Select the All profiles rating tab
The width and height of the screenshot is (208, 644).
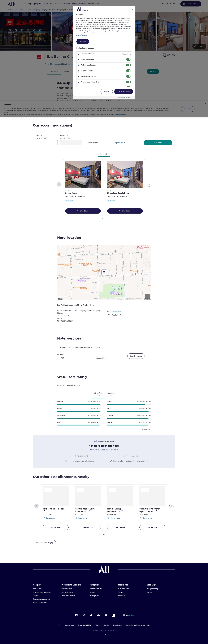coord(98,395)
